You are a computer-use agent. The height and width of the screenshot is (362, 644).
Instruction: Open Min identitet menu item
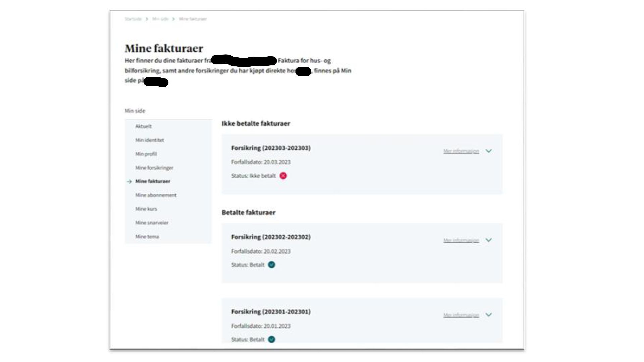pos(150,140)
